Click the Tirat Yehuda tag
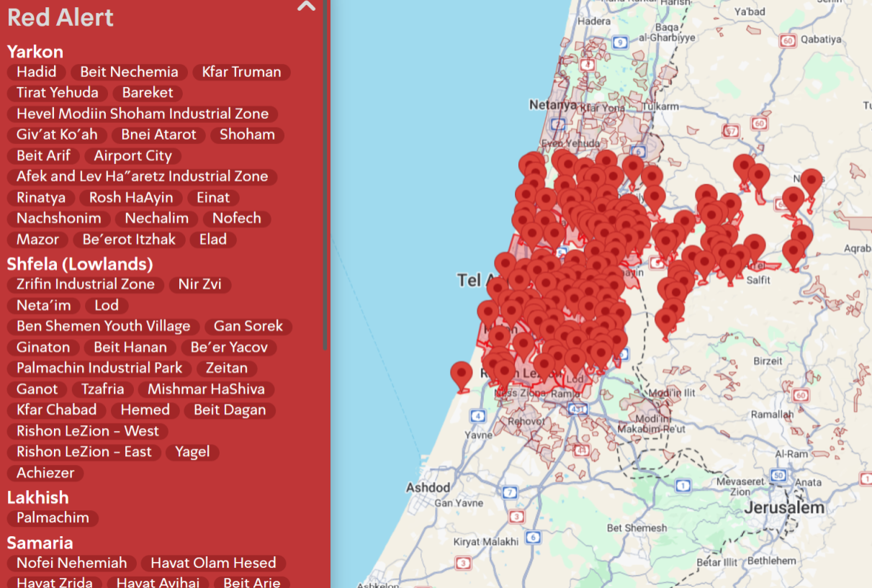The image size is (872, 588). click(x=58, y=93)
